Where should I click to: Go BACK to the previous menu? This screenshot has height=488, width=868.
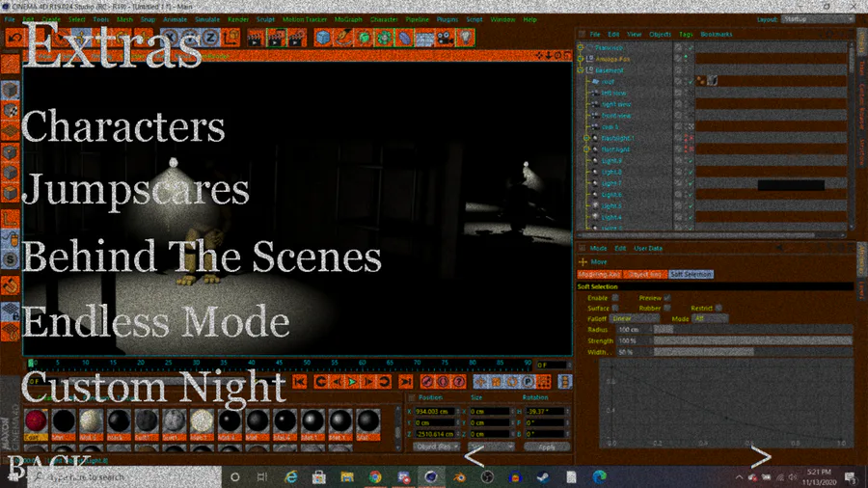click(x=47, y=467)
